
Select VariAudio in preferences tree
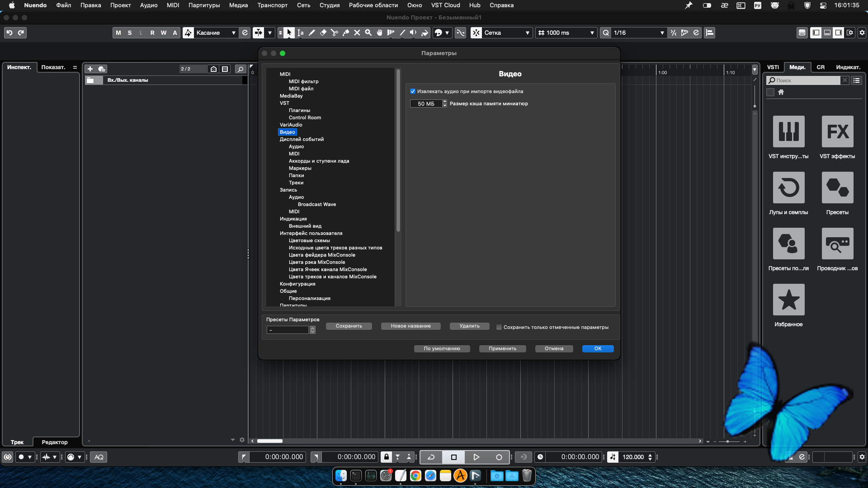(x=291, y=125)
